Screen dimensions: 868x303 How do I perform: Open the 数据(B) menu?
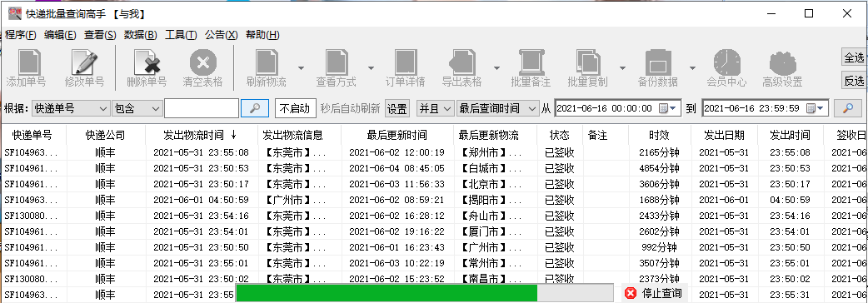pyautogui.click(x=141, y=35)
